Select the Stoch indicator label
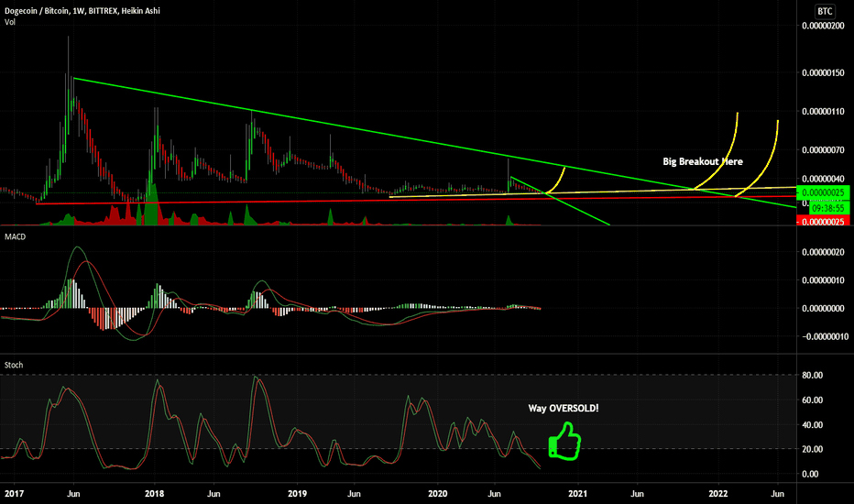 point(14,365)
